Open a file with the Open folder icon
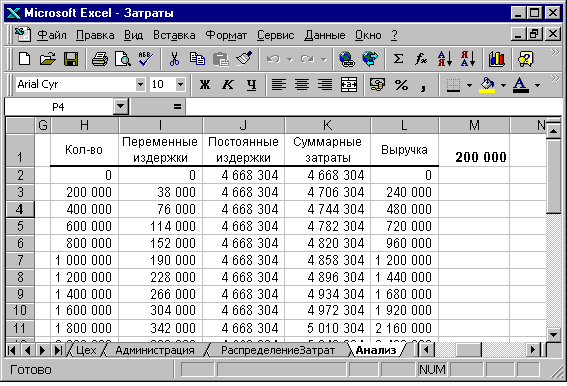Viewport: 567px width, 386px height. 47,59
